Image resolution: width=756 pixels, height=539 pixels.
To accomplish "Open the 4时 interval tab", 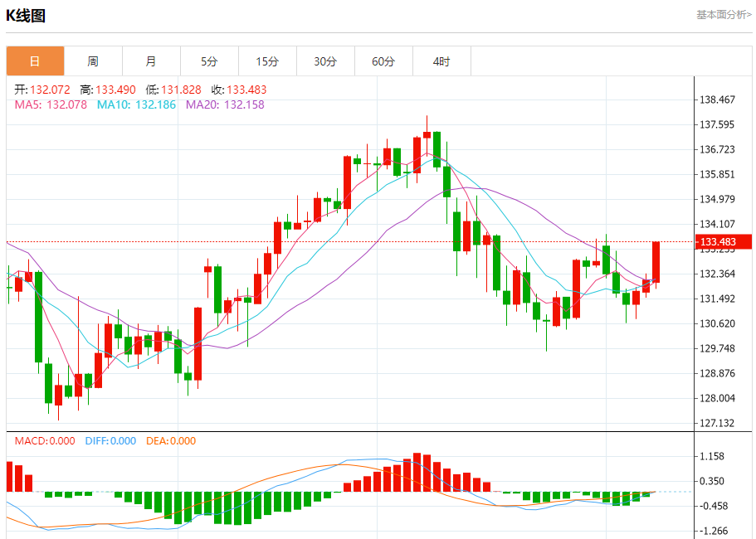I will pyautogui.click(x=441, y=61).
